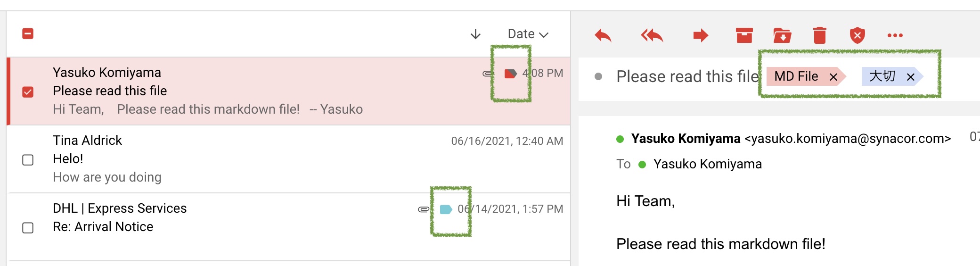This screenshot has width=980, height=266.
Task: Delete the message with the trash icon
Action: click(x=820, y=35)
